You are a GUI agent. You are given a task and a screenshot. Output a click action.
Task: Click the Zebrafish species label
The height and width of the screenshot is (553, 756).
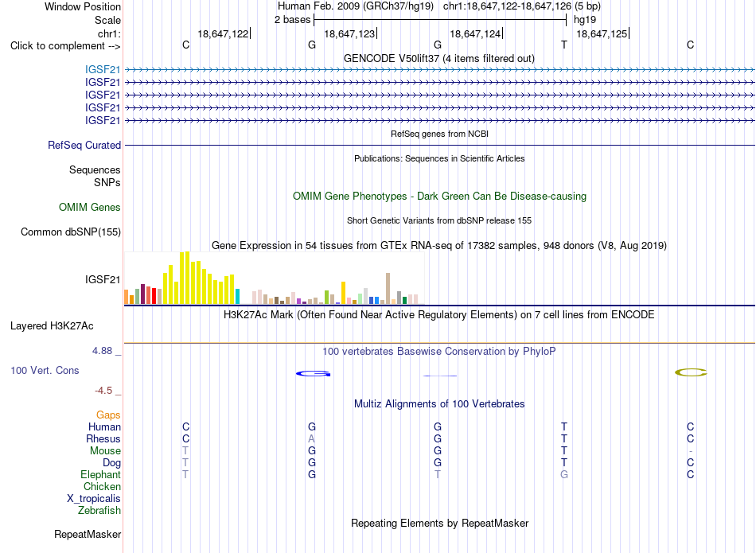tap(99, 510)
